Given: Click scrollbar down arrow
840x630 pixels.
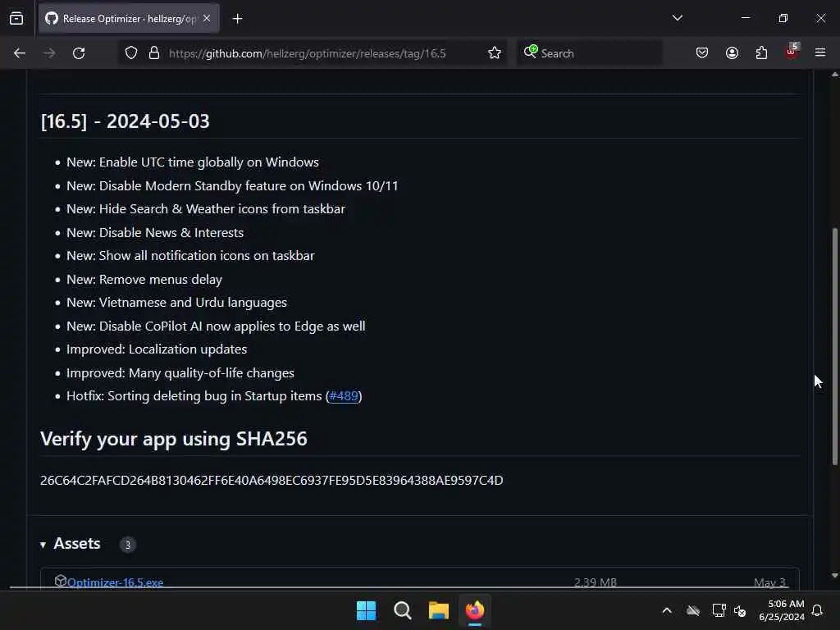Looking at the screenshot, I should point(834,575).
